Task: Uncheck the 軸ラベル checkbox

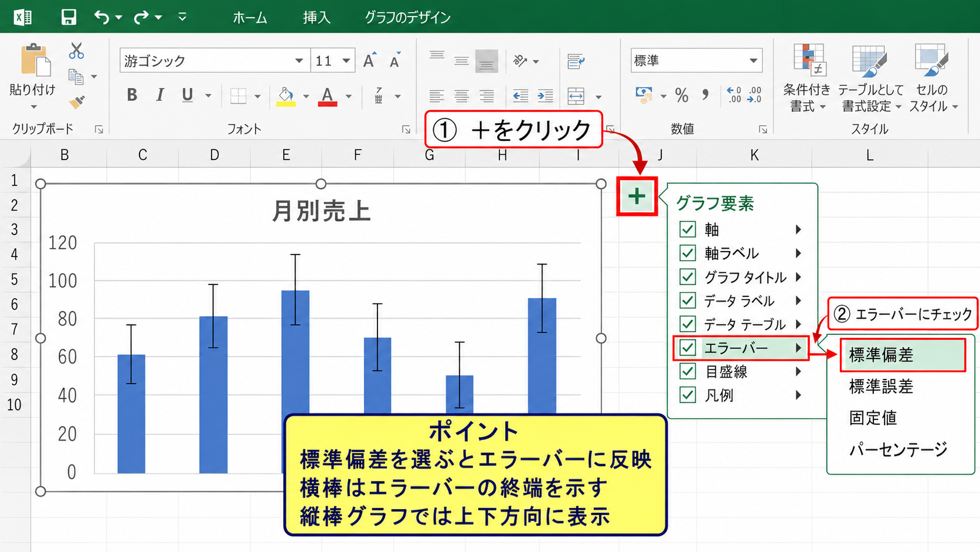Action: [x=688, y=253]
